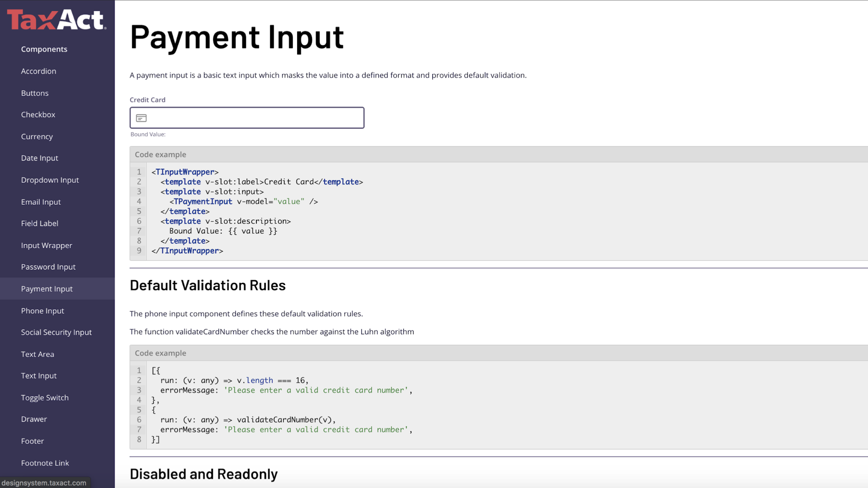Select Field Label in the sidebar
Viewport: 868px width, 488px height.
(39, 223)
